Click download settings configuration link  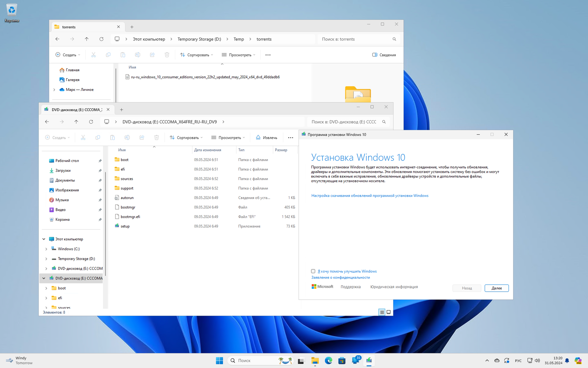tap(370, 195)
